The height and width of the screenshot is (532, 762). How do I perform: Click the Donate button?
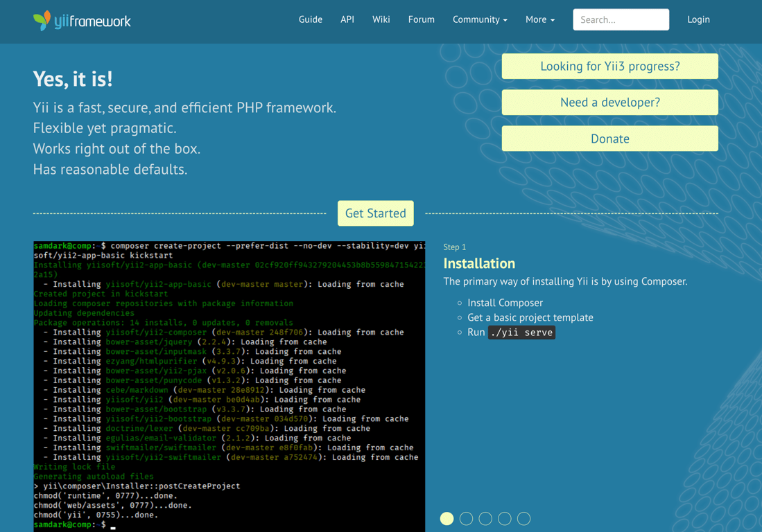[x=610, y=139]
